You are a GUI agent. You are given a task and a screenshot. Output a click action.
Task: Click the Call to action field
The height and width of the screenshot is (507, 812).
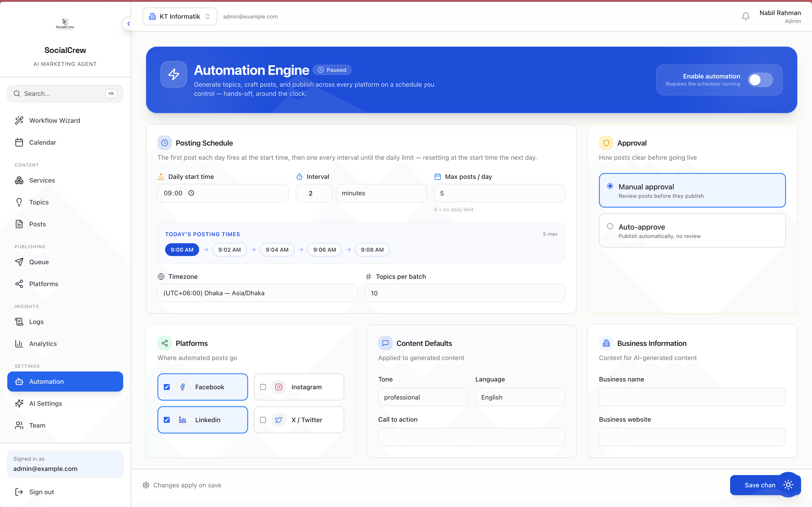point(471,437)
